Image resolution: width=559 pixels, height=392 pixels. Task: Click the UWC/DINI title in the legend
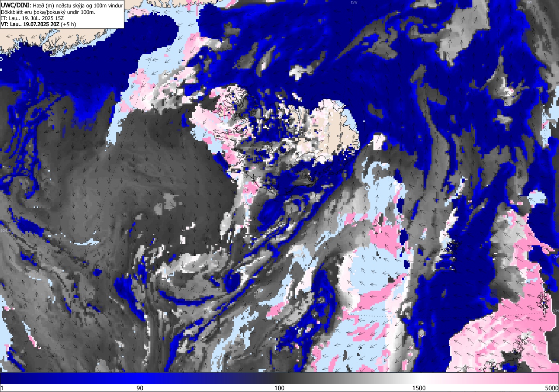point(15,5)
